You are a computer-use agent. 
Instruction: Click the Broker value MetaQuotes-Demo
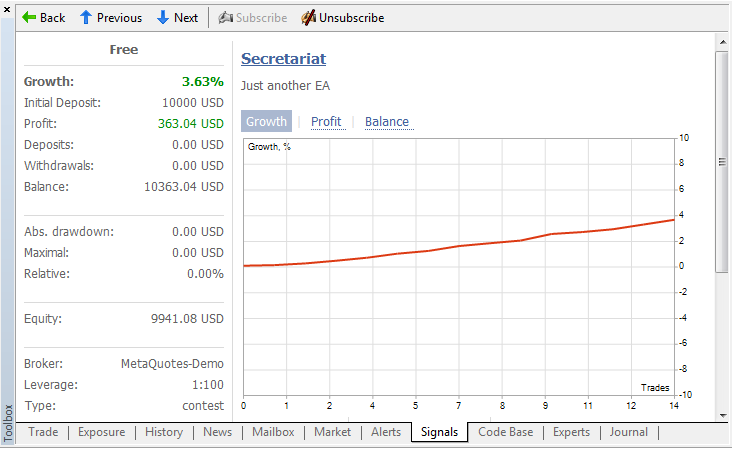[x=172, y=364]
